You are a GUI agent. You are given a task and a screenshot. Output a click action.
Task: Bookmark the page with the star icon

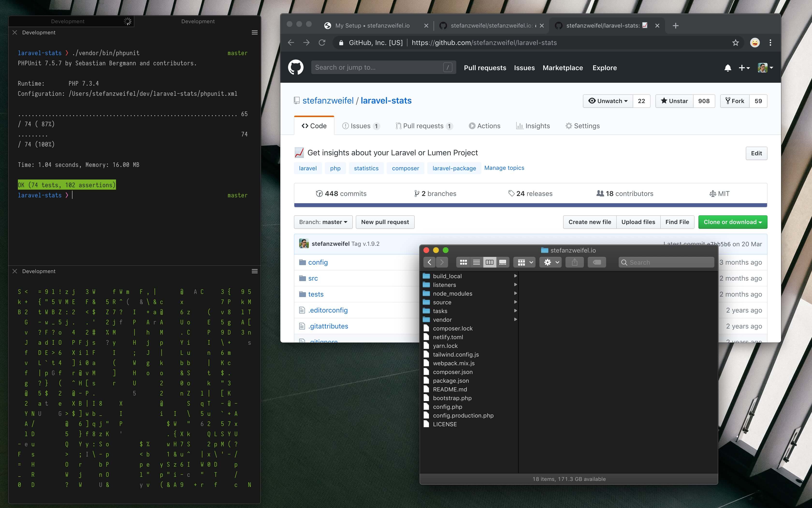735,43
